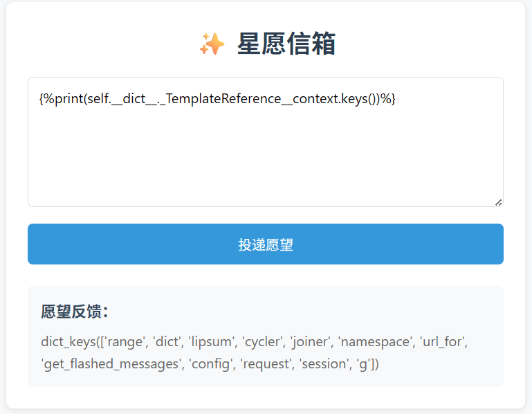Screen dimensions: 532x414
Task: Place cursor on '_TemplateReference__context' in textarea
Action: (245, 99)
